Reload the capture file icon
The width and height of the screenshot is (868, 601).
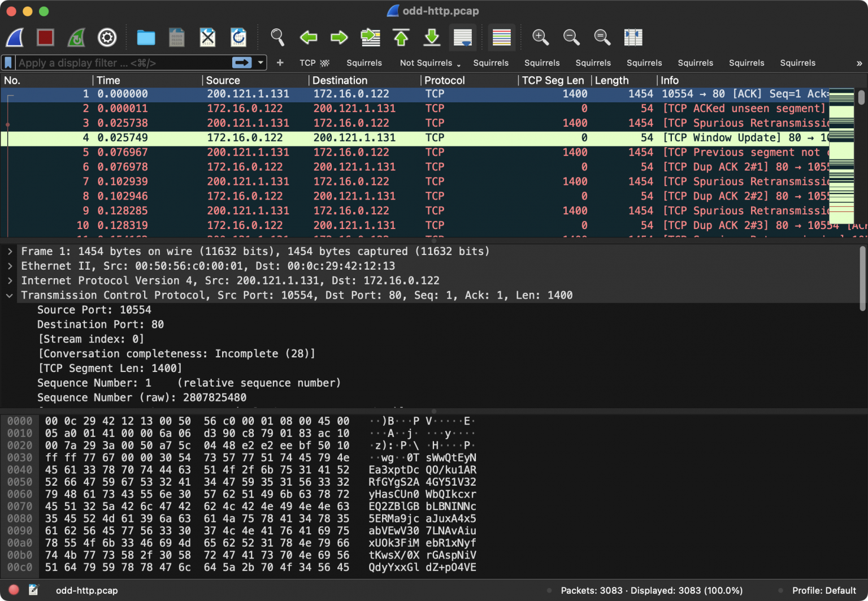tap(238, 37)
